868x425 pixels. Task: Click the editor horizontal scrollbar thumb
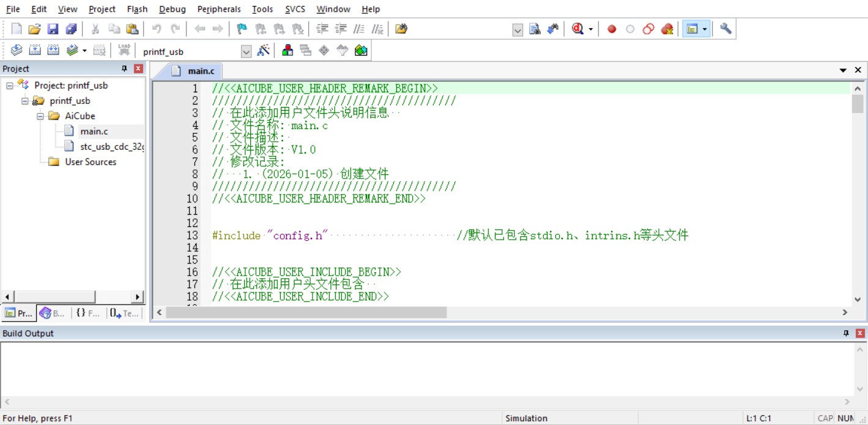pyautogui.click(x=306, y=312)
